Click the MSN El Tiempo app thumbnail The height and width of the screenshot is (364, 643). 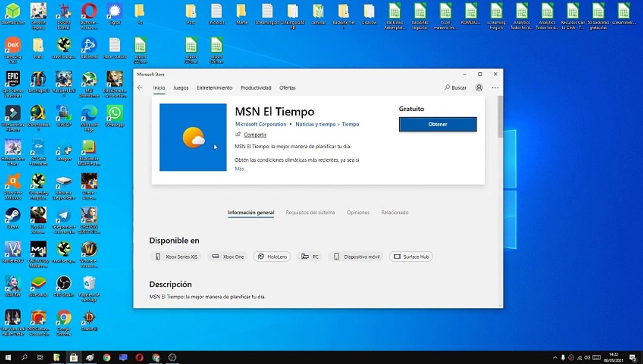pos(193,138)
